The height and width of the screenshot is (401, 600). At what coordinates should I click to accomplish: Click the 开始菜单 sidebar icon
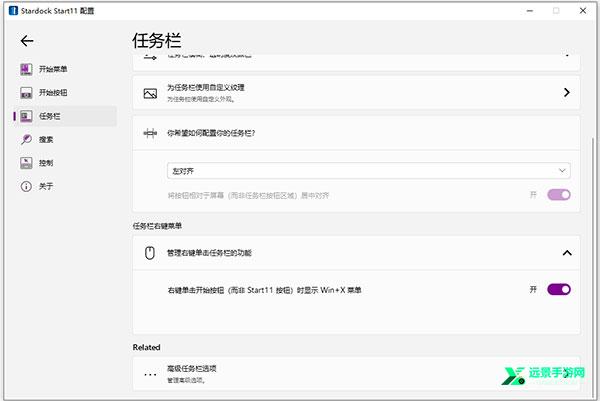[x=26, y=69]
